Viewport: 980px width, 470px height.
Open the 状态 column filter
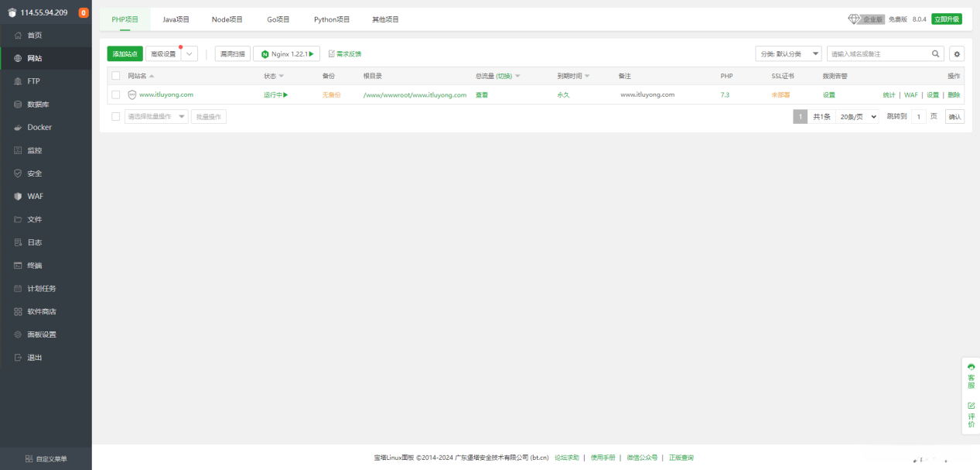click(x=274, y=76)
